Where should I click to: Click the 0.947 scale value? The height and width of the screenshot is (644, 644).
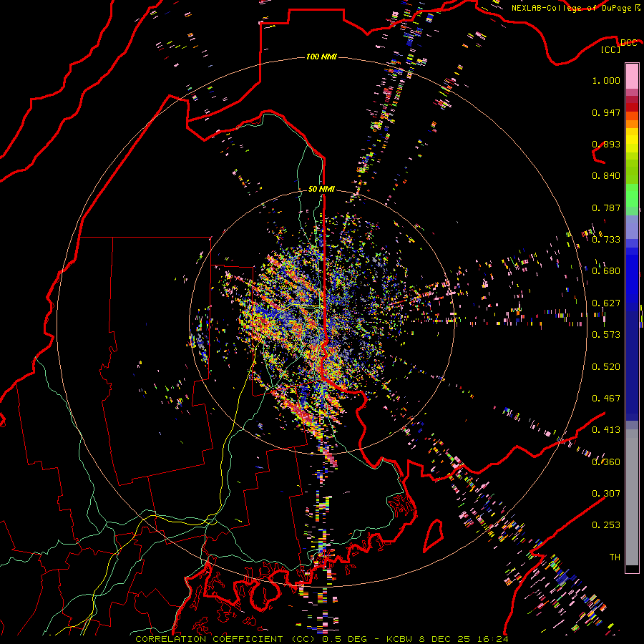point(606,112)
